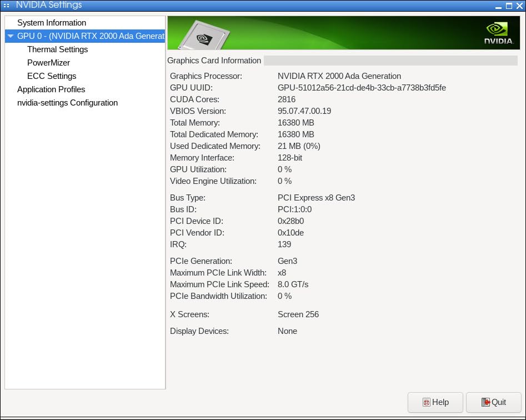Open ECC Settings page

pos(52,76)
